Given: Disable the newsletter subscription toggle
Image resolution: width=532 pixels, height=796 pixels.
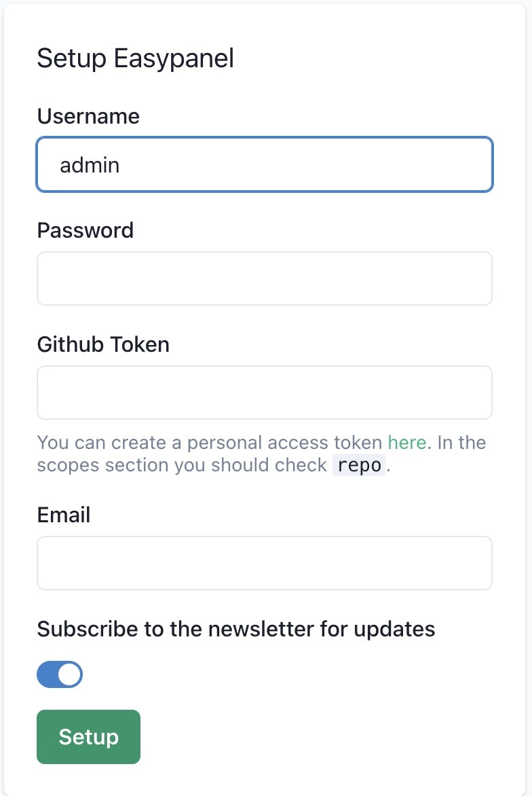Looking at the screenshot, I should (60, 674).
